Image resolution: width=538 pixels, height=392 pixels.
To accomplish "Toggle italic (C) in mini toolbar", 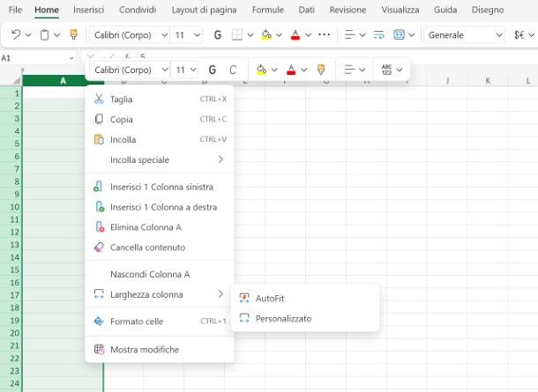I will click(x=233, y=70).
